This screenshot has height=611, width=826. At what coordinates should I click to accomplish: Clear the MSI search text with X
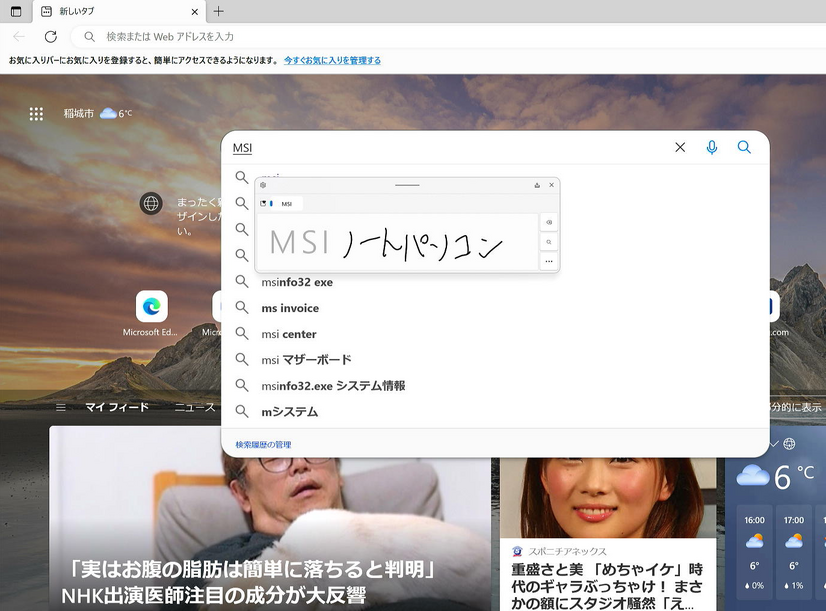click(x=680, y=147)
